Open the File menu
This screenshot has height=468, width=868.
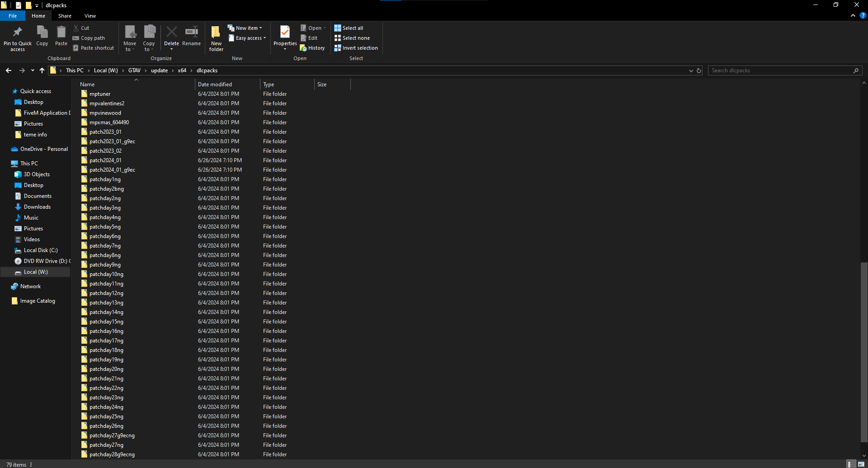point(13,15)
